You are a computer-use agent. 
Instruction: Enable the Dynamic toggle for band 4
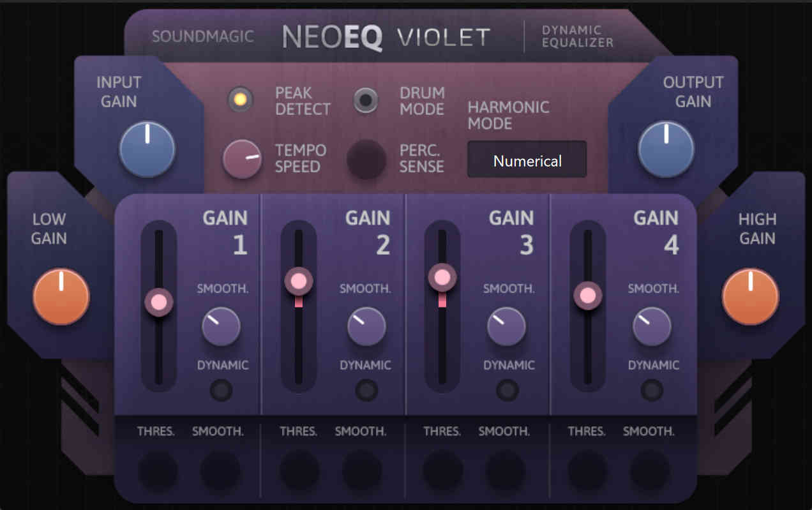[x=652, y=390]
